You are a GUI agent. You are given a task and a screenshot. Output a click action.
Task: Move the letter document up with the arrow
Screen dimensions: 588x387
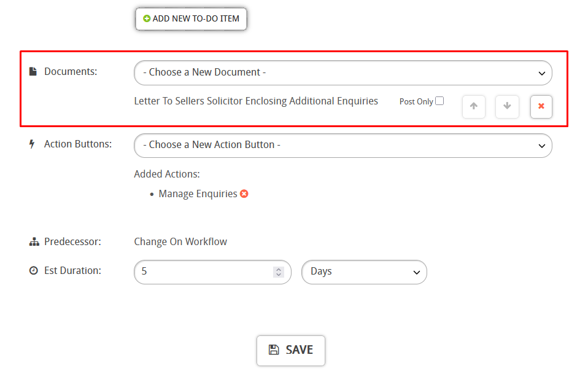(x=473, y=106)
